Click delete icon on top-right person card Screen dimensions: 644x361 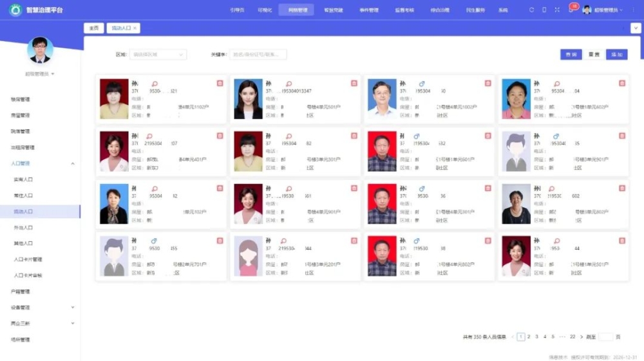pos(621,83)
